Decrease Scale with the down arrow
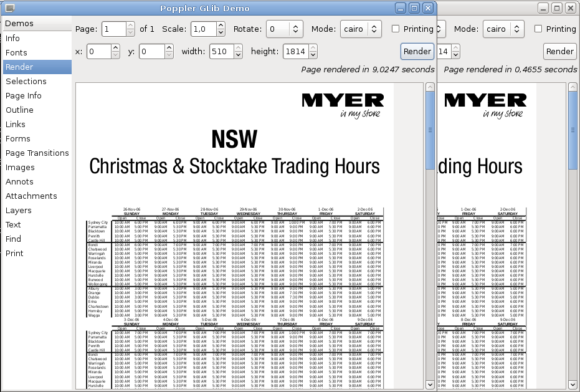580x392 pixels. coord(221,32)
